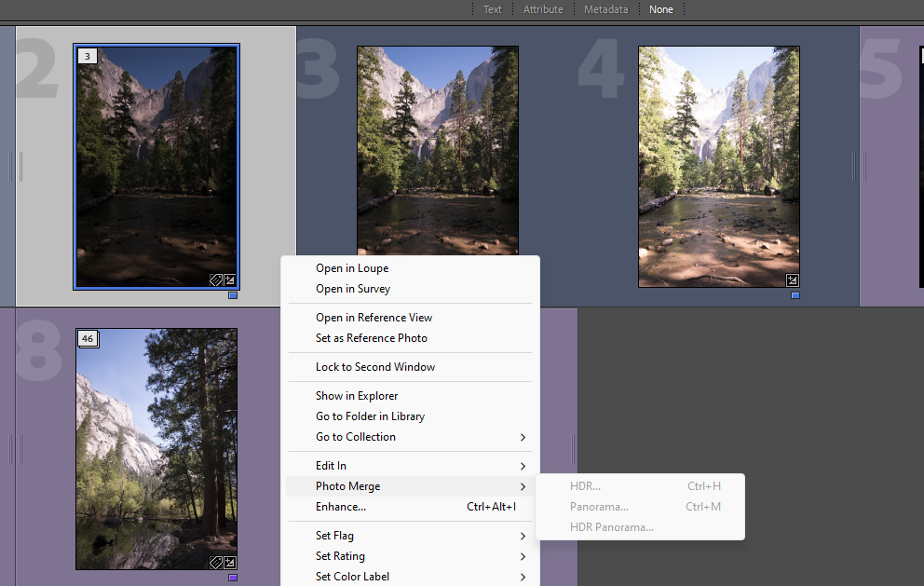Expand the Set Color Label submenu

tap(410, 578)
